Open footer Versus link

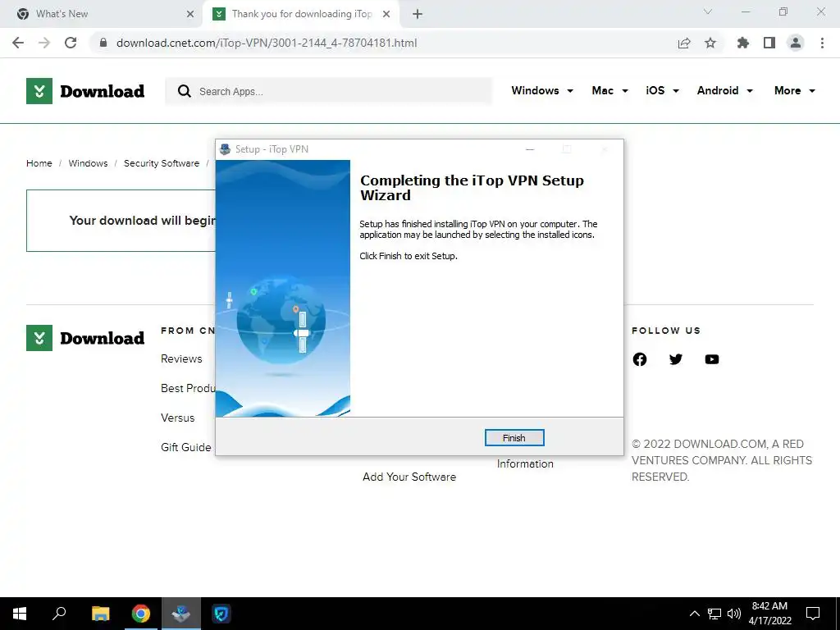[177, 418]
